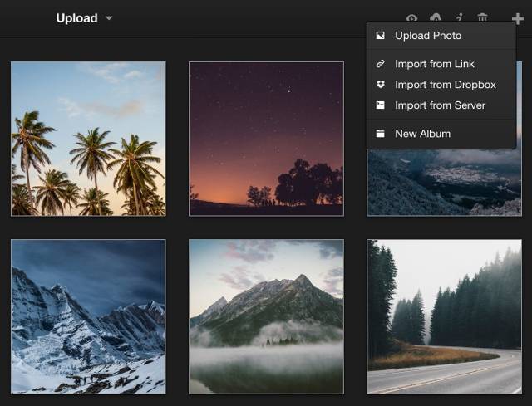Viewport: 532px width, 406px height.
Task: Toggle album visibility eye icon
Action: pyautogui.click(x=411, y=18)
